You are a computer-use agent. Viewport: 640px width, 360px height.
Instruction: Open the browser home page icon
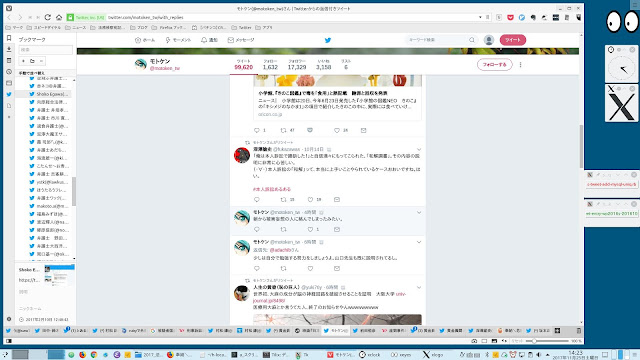point(59,18)
